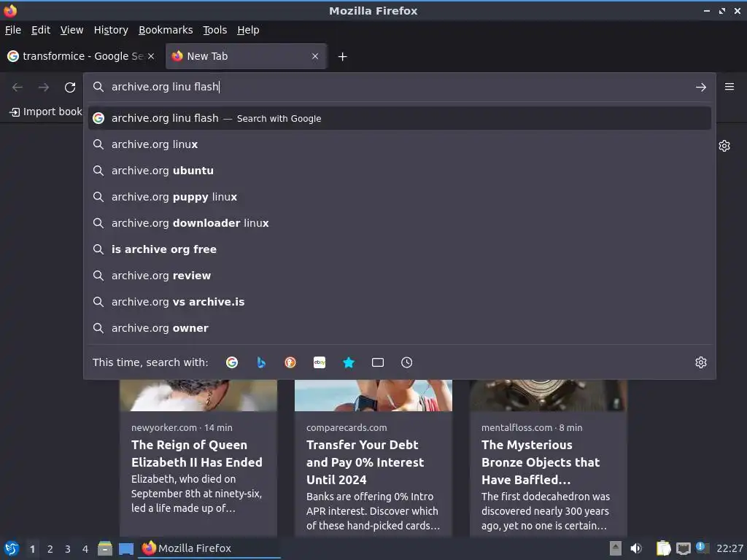Click Import bookmarks button in bookmarks toolbar
Viewport: 747px width, 560px height.
tap(46, 112)
